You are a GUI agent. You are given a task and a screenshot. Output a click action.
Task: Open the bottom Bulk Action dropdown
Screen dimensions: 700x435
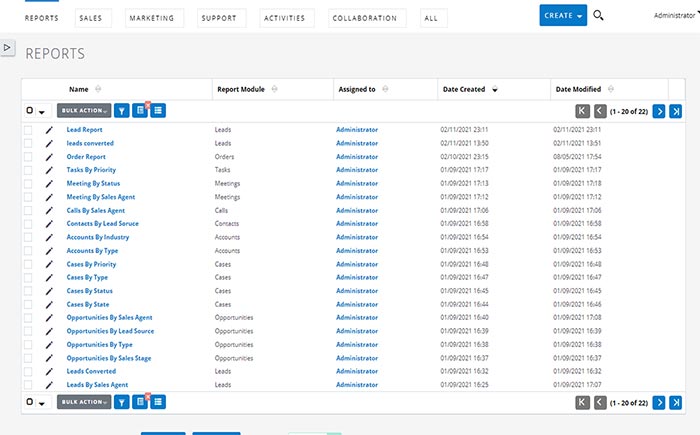point(84,402)
